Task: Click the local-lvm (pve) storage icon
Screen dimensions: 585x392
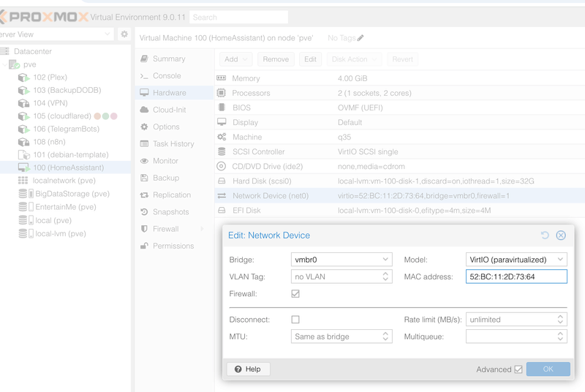Action: 26,233
